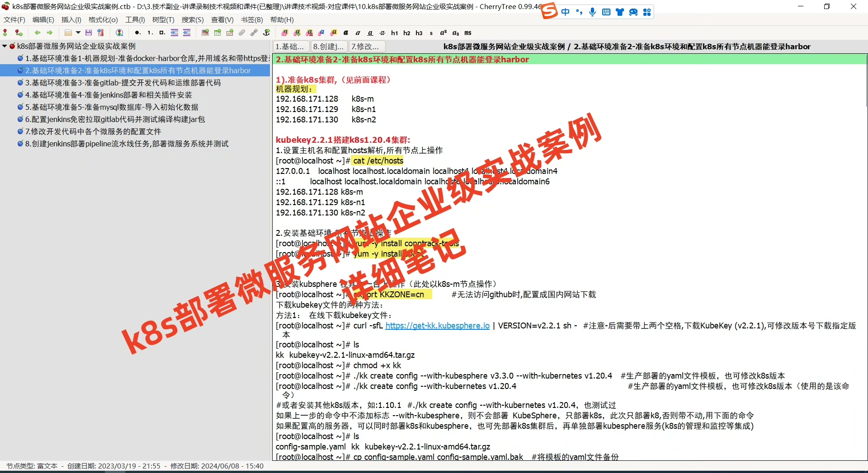Select node 6.配置jenkins免密拉取gitlab代码
868x473 pixels.
click(111, 119)
